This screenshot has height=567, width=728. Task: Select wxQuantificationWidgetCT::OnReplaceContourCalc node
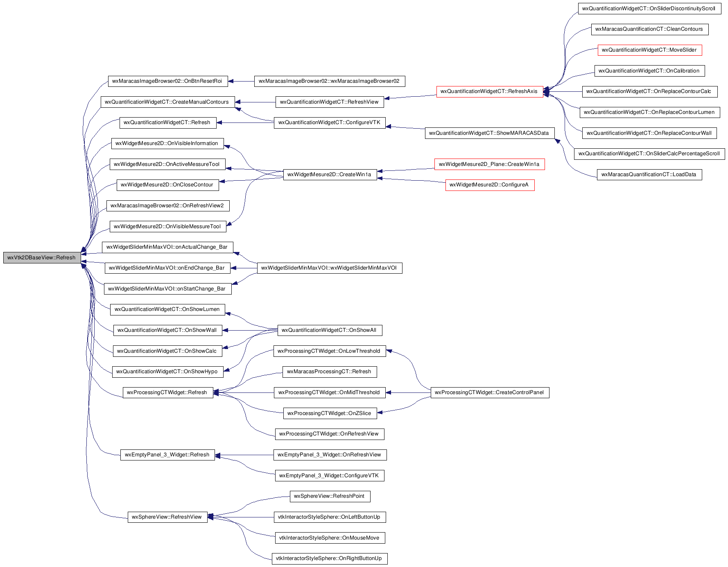[650, 91]
